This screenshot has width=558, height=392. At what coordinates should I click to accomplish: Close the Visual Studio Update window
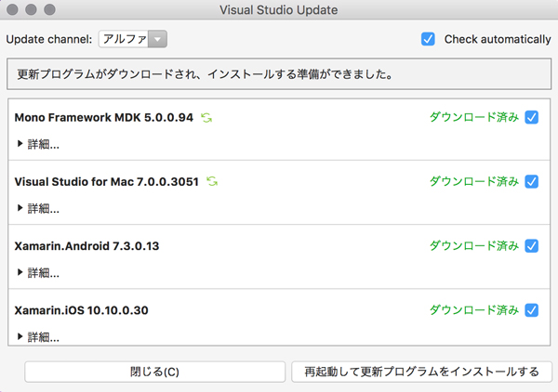[12, 9]
